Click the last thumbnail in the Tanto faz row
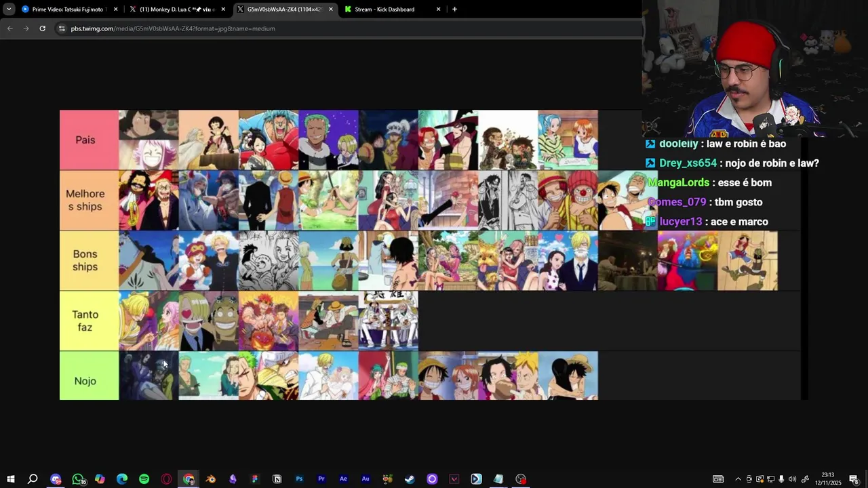The width and height of the screenshot is (868, 488). [x=389, y=321]
